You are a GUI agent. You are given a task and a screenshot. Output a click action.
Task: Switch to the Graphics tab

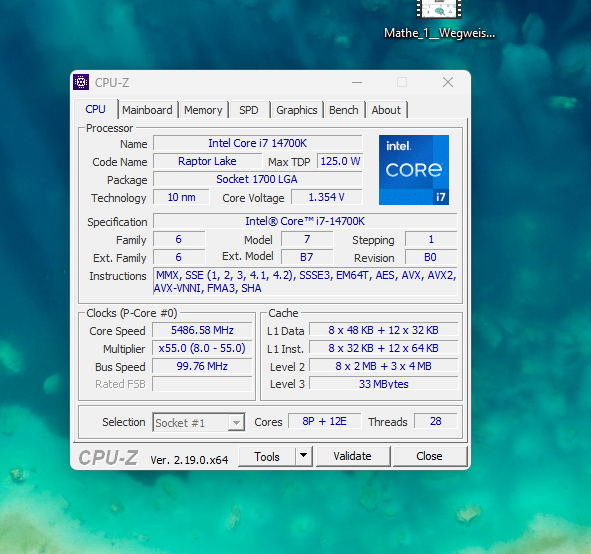click(x=297, y=110)
